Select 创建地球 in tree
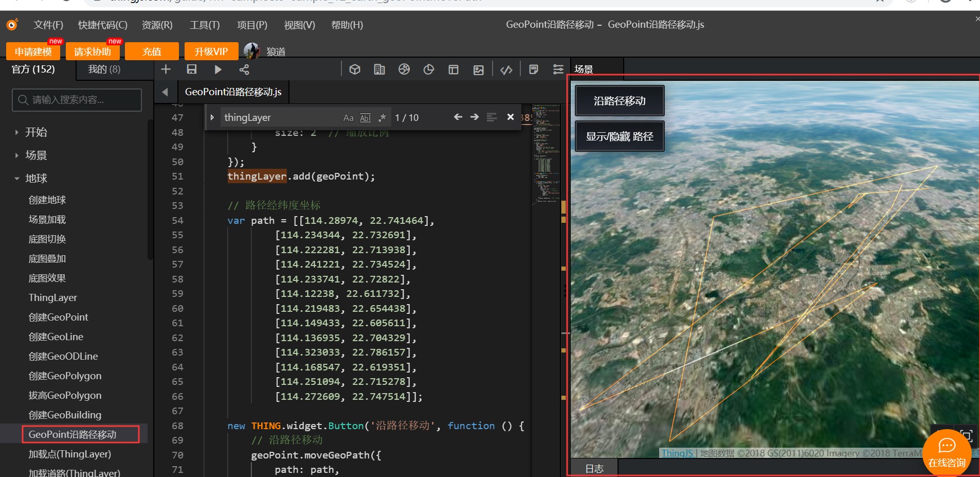Screen dimensions: 980x477 pyautogui.click(x=47, y=200)
